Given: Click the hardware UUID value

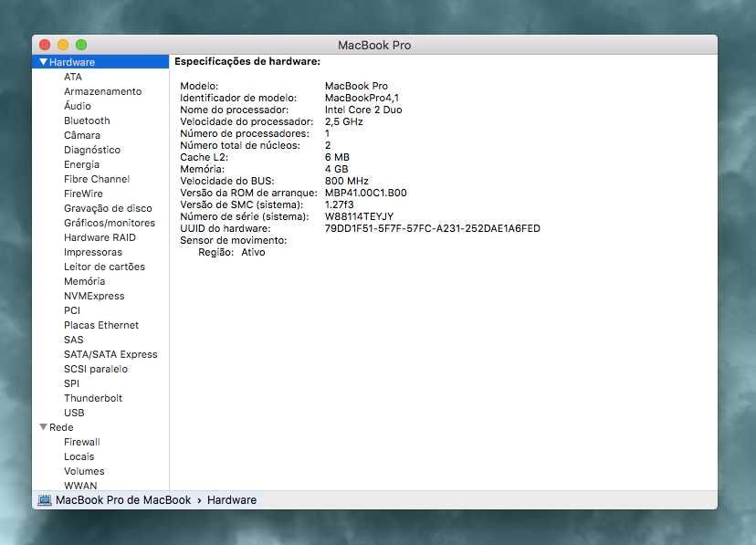Looking at the screenshot, I should tap(433, 228).
